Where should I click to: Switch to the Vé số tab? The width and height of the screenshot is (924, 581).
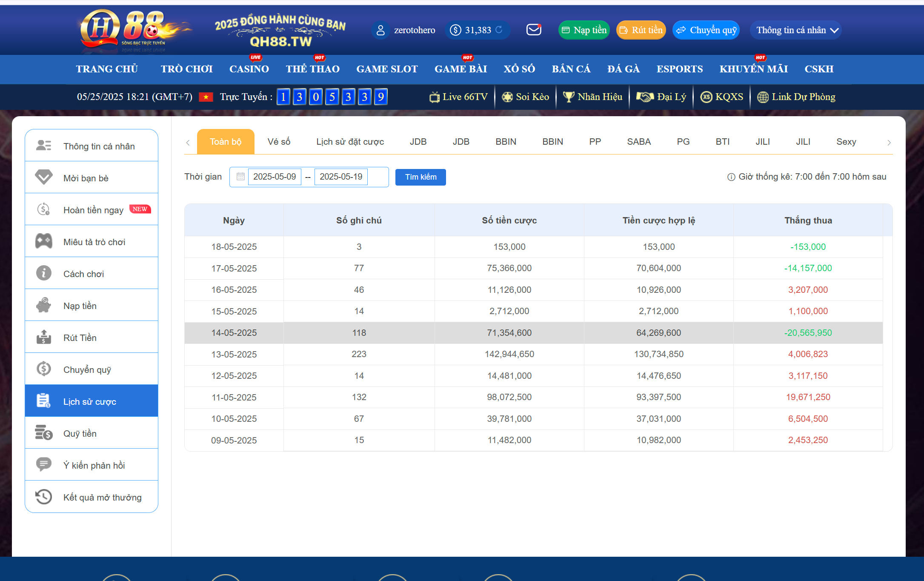coord(279,142)
